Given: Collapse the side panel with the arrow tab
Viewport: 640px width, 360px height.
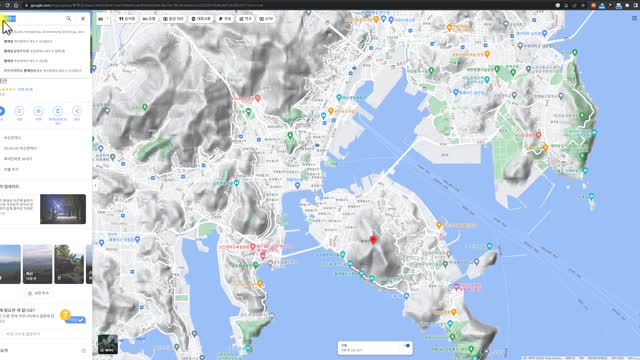Looking at the screenshot, I should pyautogui.click(x=95, y=185).
